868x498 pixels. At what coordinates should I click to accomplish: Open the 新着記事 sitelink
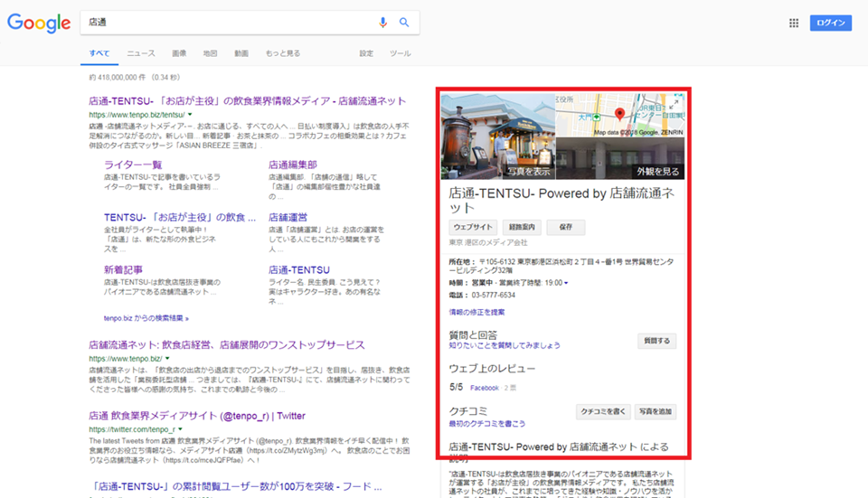[x=124, y=270]
